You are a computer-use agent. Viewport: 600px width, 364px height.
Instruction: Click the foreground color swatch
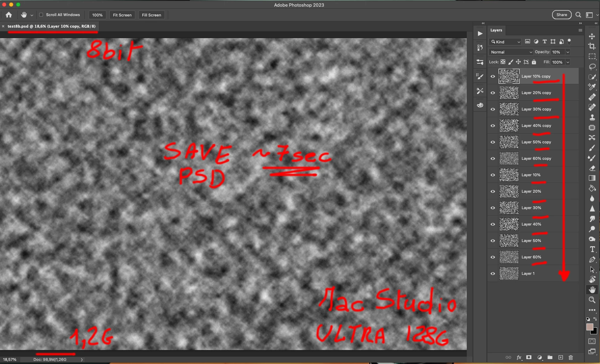click(x=590, y=327)
